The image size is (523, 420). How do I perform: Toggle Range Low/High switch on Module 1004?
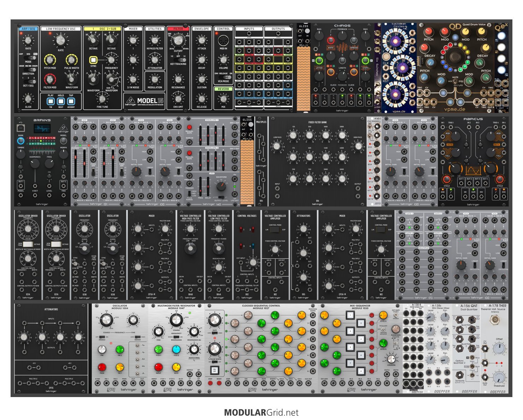coord(137,337)
